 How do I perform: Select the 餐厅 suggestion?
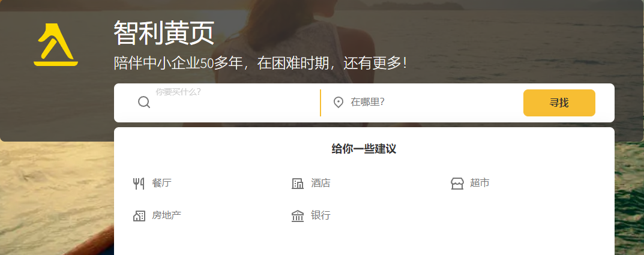[161, 183]
